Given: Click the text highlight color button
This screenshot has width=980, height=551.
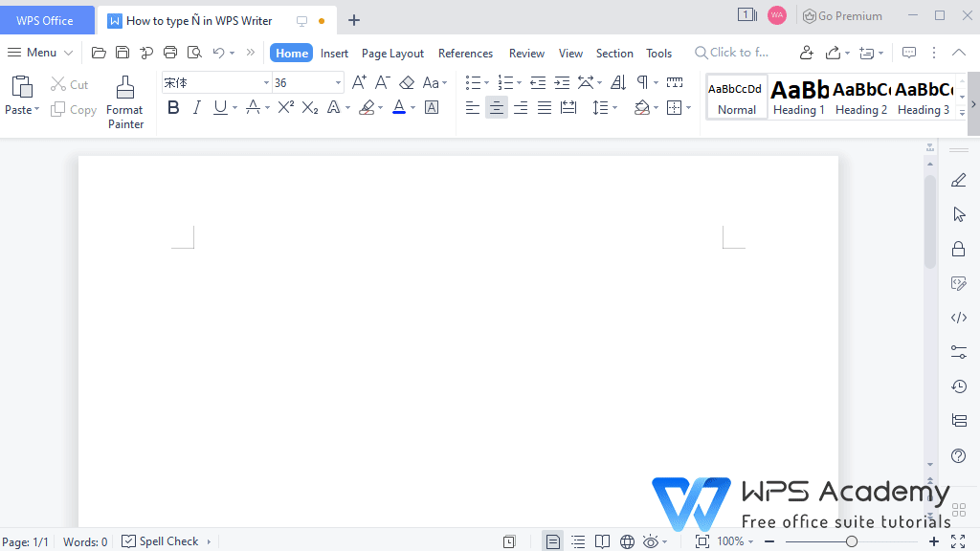Looking at the screenshot, I should point(367,107).
